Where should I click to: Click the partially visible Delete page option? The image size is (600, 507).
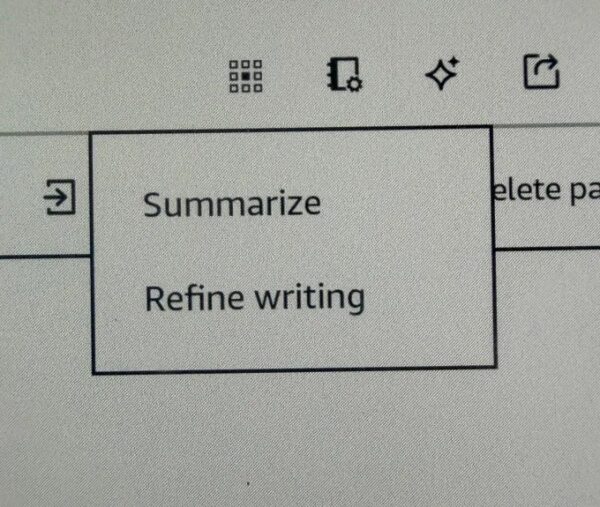[x=546, y=191]
